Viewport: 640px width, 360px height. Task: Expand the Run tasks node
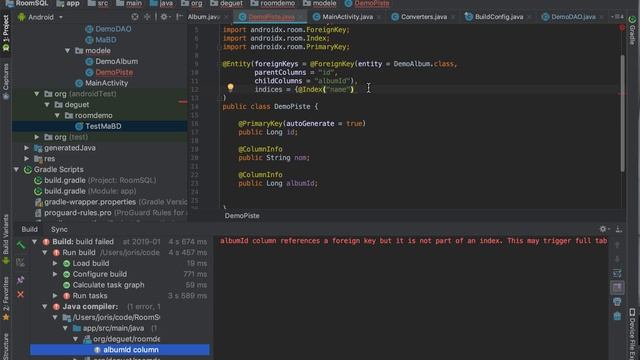pyautogui.click(x=55, y=296)
